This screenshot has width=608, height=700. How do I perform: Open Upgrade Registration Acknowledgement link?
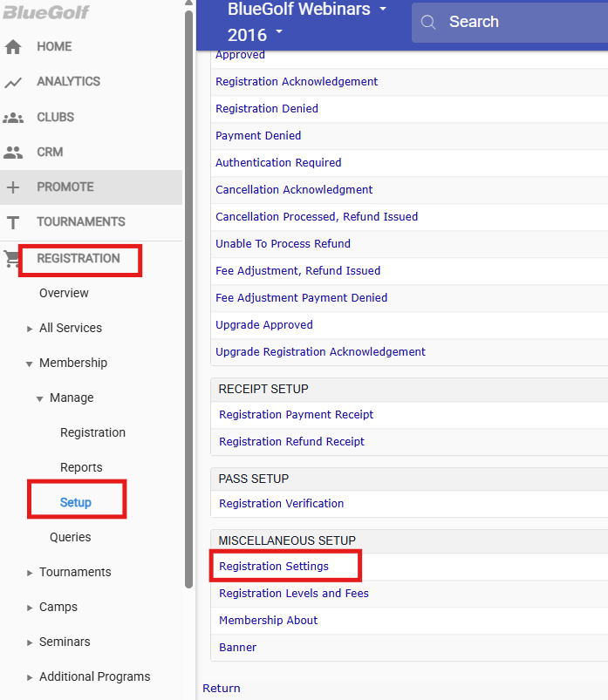[x=320, y=352]
